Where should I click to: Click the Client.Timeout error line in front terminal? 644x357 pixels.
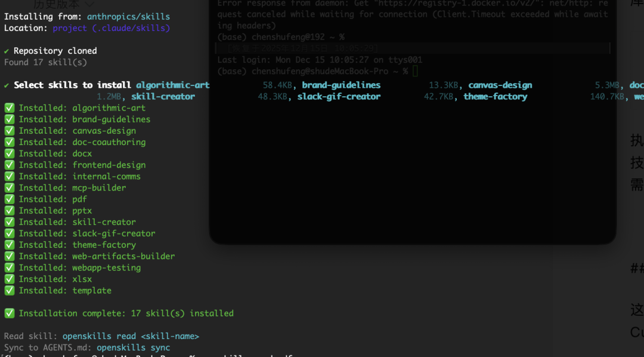(413, 14)
